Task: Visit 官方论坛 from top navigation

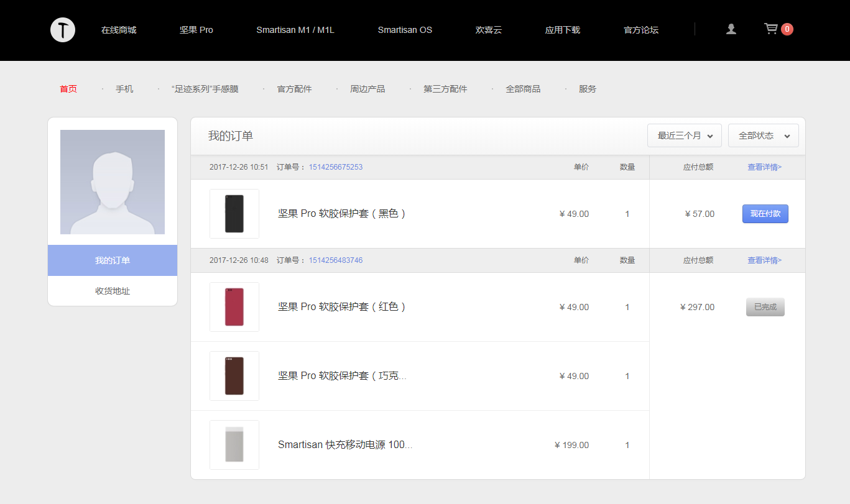Action: [x=641, y=30]
